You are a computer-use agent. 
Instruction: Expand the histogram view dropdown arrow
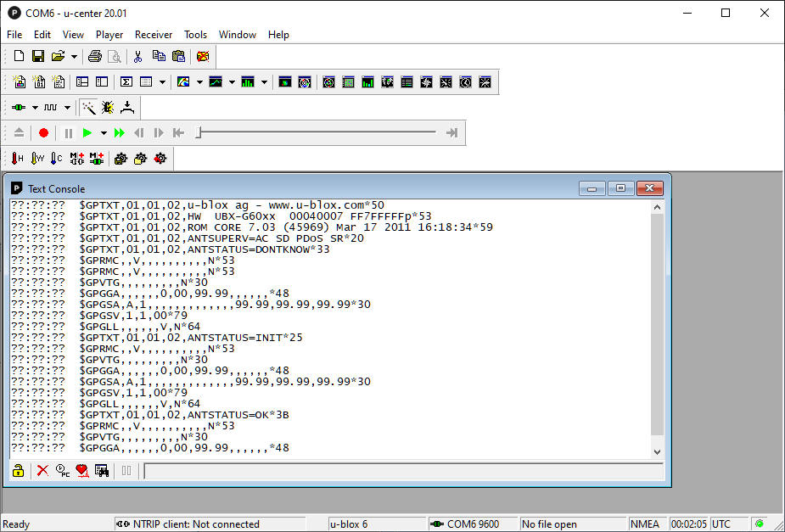click(264, 82)
